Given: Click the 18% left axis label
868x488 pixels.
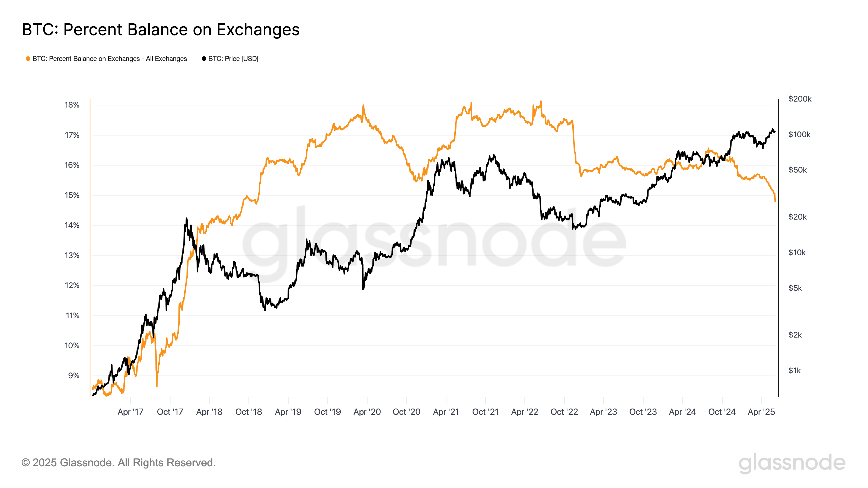Looking at the screenshot, I should coord(72,105).
